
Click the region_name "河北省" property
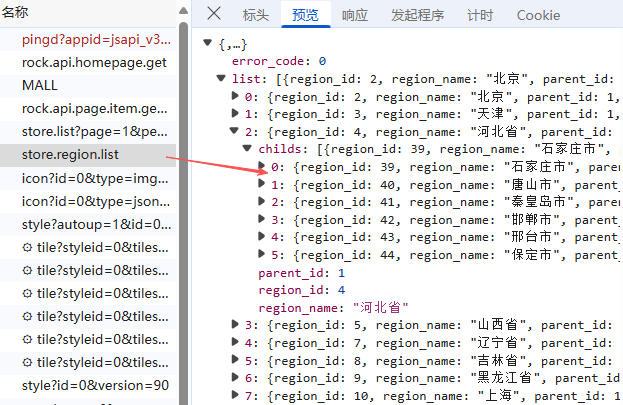[333, 308]
